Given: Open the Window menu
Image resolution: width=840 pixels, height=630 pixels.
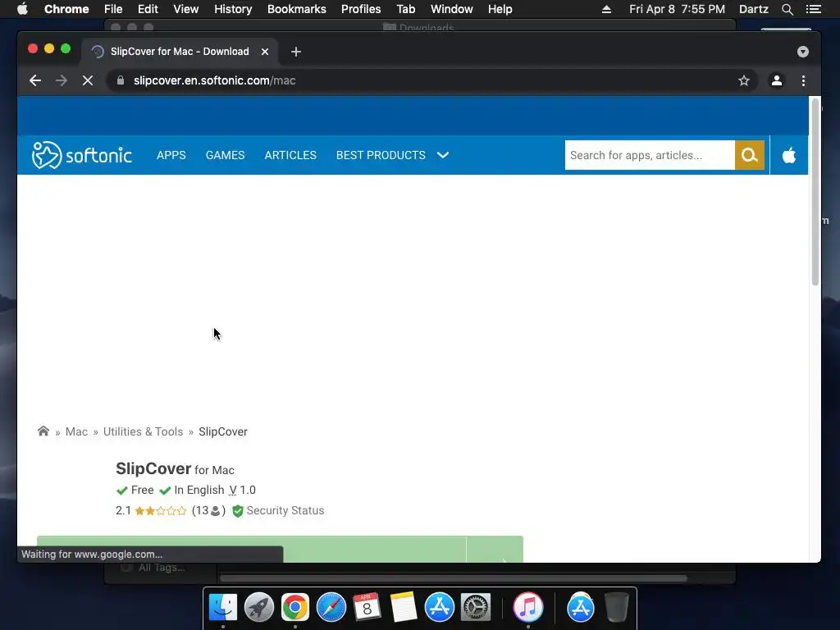Looking at the screenshot, I should 452,9.
